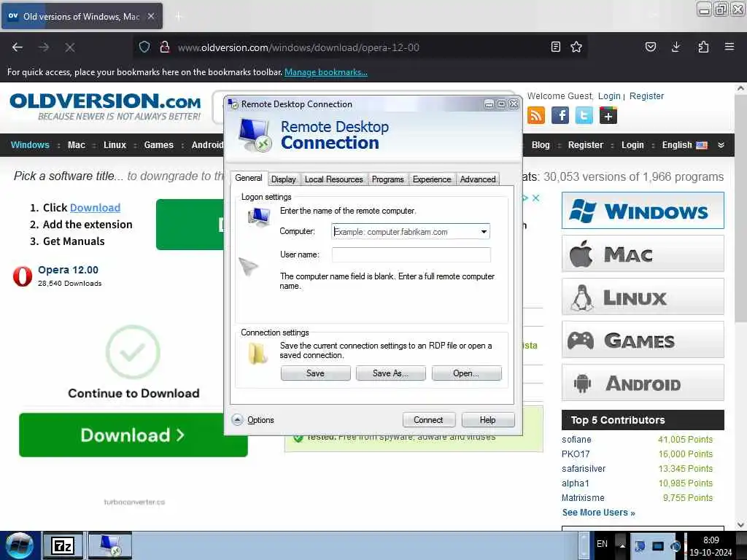Open the Blog nav bar item
This screenshot has height=560, width=747.
click(541, 145)
